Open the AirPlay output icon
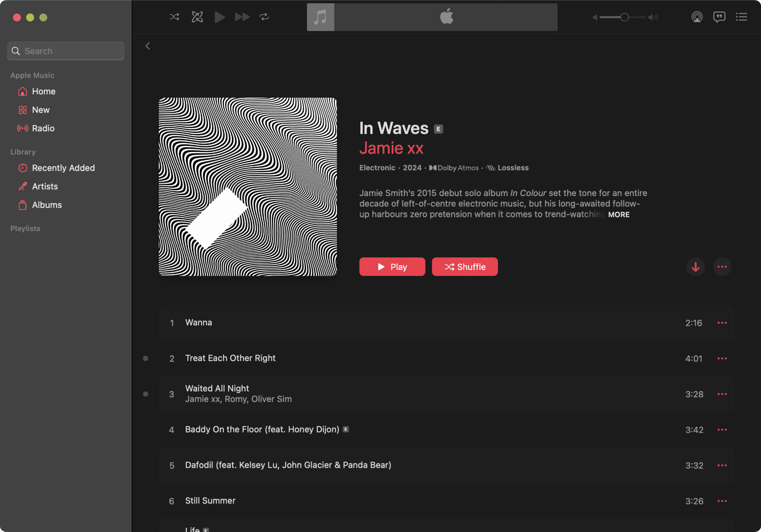Image resolution: width=761 pixels, height=532 pixels. pyautogui.click(x=697, y=17)
